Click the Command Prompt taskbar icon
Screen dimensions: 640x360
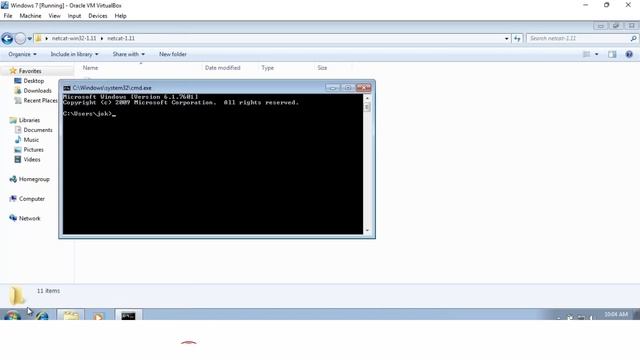128,316
